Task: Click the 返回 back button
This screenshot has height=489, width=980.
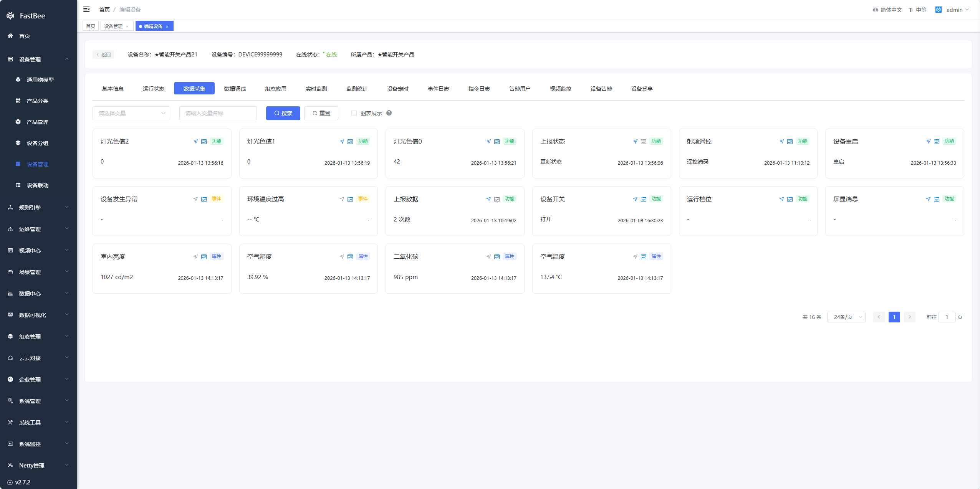Action: click(103, 55)
